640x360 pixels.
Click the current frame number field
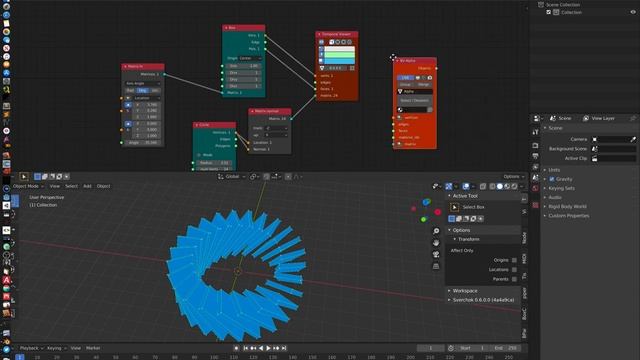click(430, 348)
